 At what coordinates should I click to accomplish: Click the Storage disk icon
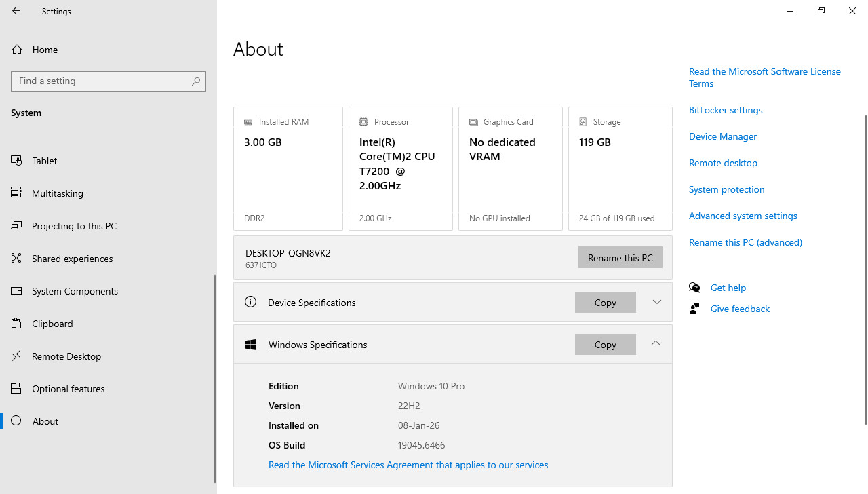click(x=583, y=122)
